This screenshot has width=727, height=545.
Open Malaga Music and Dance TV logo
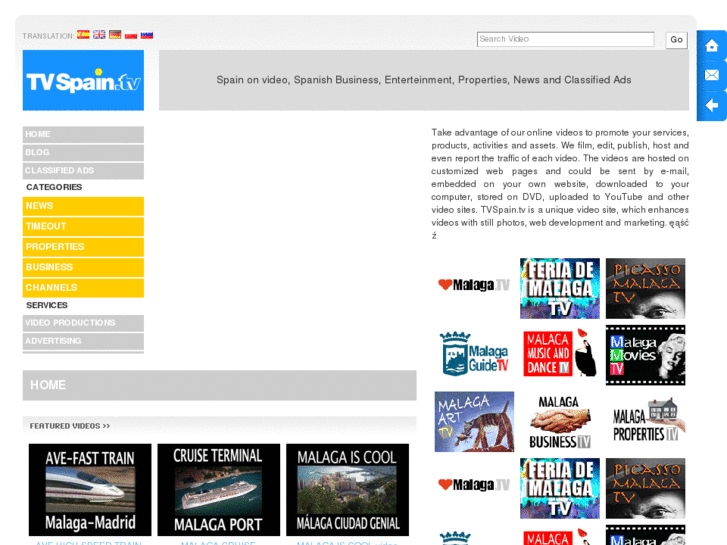click(x=560, y=353)
